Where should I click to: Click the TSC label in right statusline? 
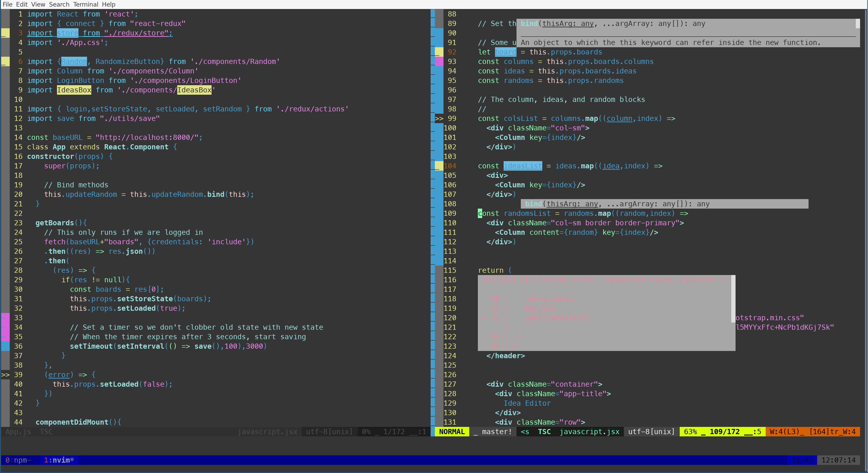click(x=544, y=432)
